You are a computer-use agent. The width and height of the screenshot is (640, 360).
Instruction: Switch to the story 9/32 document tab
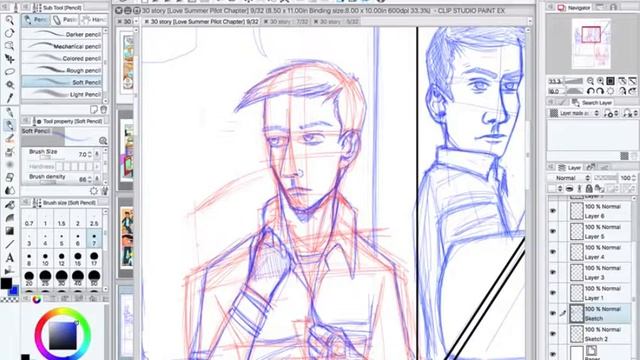pos(201,21)
